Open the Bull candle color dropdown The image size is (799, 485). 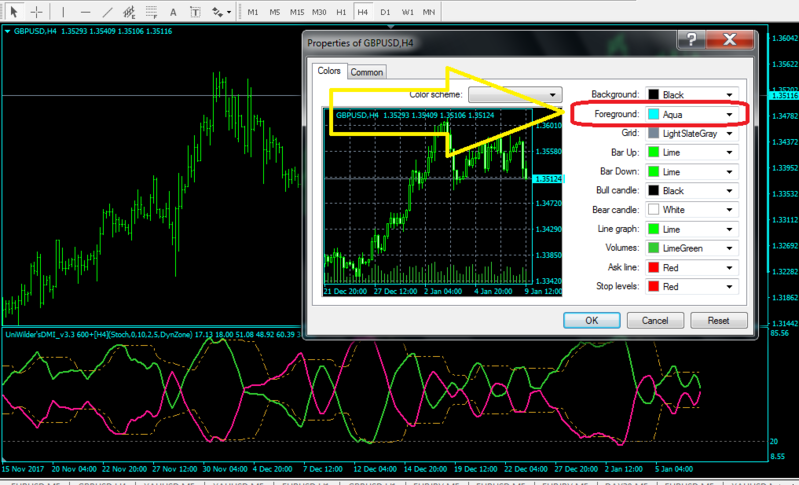pyautogui.click(x=691, y=191)
